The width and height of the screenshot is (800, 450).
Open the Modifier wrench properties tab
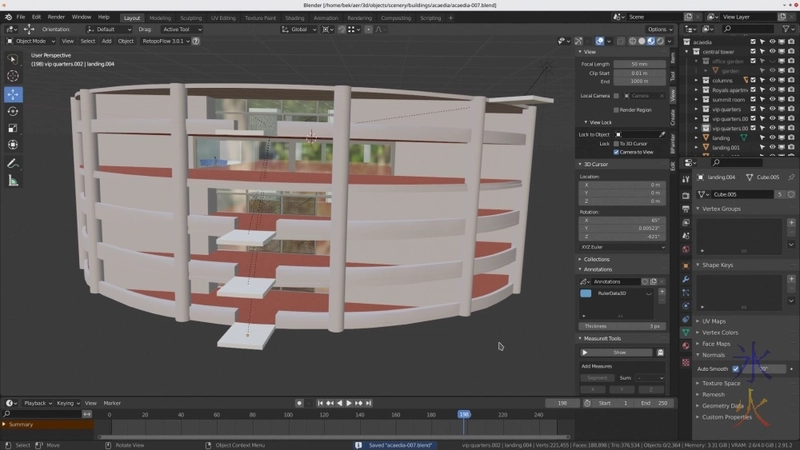click(685, 279)
